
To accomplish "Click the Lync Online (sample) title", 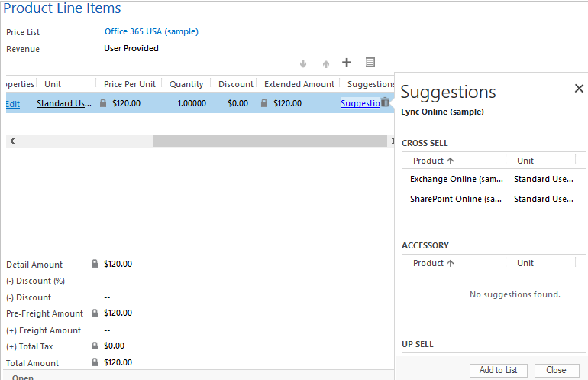I will click(442, 112).
